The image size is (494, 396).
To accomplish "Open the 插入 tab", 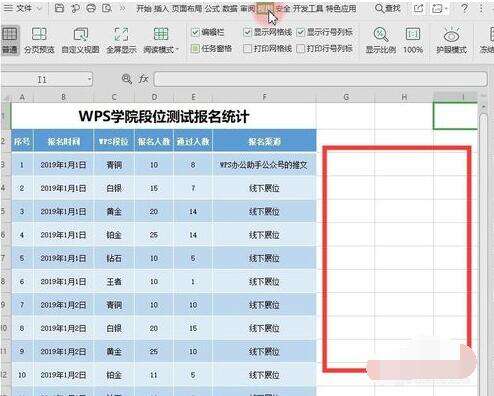I will (x=162, y=8).
